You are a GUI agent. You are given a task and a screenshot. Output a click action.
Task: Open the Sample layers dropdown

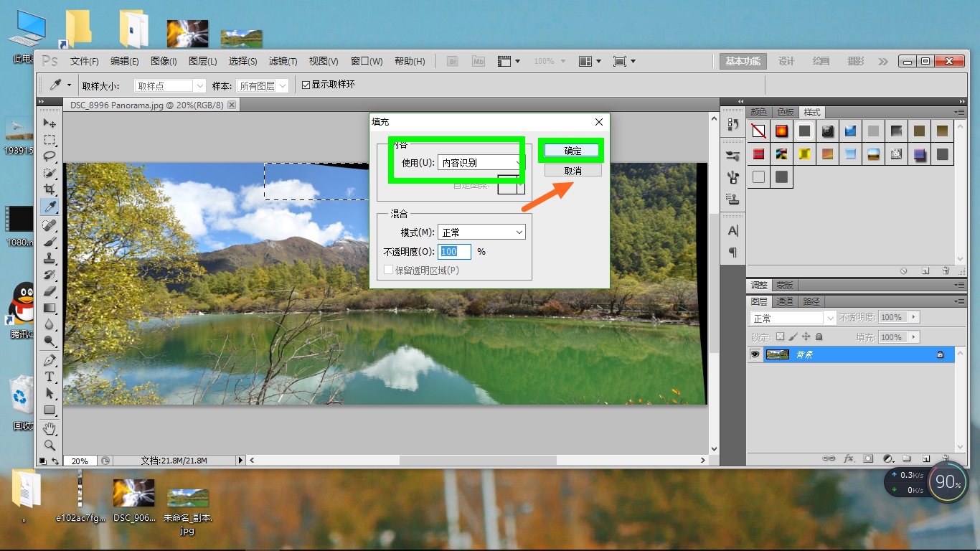(x=263, y=85)
